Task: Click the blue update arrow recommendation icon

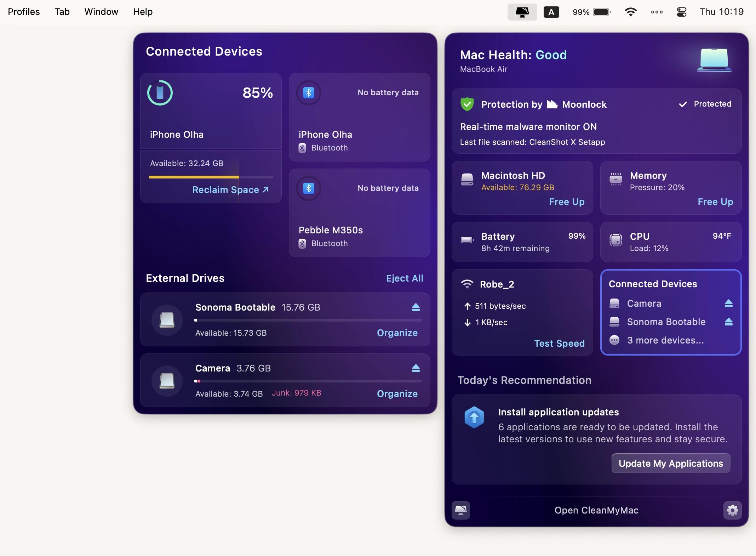Action: click(474, 417)
